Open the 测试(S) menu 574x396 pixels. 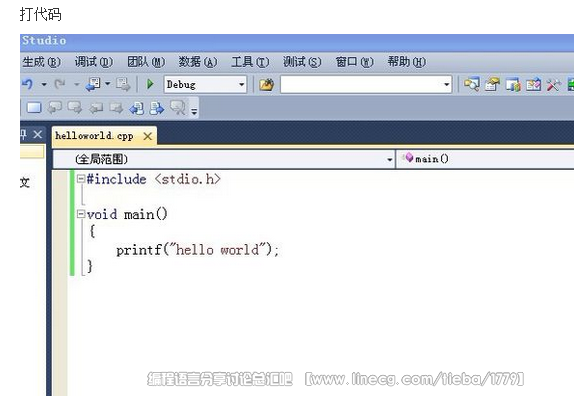(x=302, y=62)
